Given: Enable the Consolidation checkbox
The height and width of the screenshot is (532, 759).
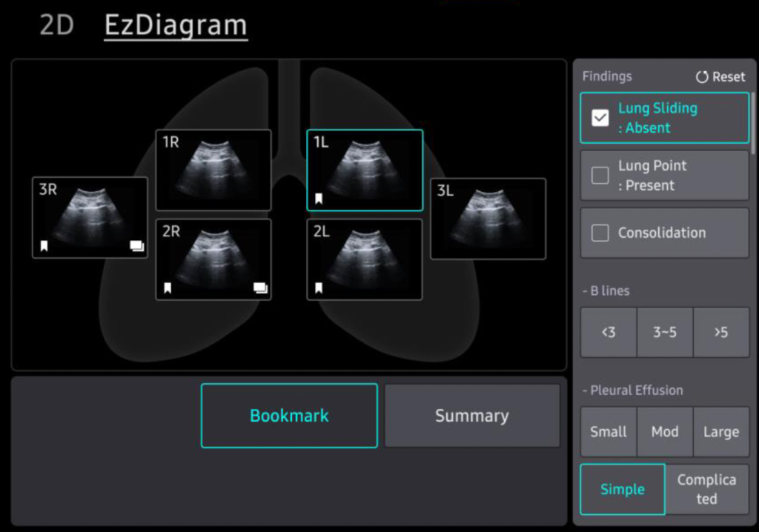Looking at the screenshot, I should [x=600, y=233].
